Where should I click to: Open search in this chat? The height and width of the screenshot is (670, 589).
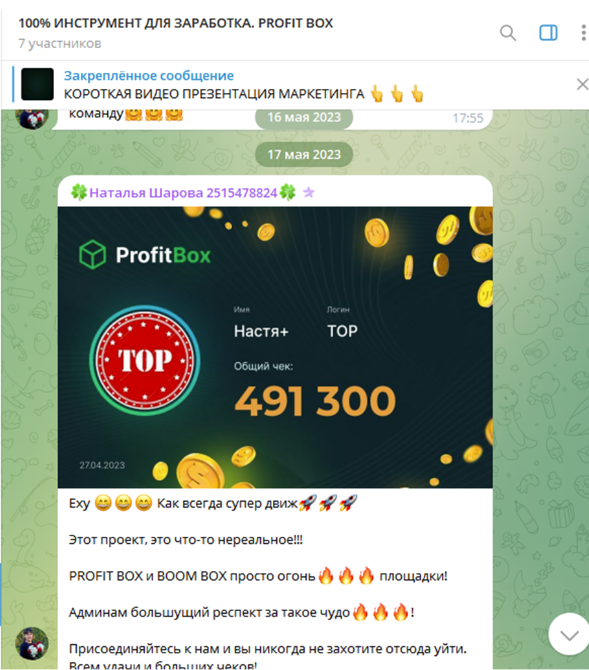point(508,33)
